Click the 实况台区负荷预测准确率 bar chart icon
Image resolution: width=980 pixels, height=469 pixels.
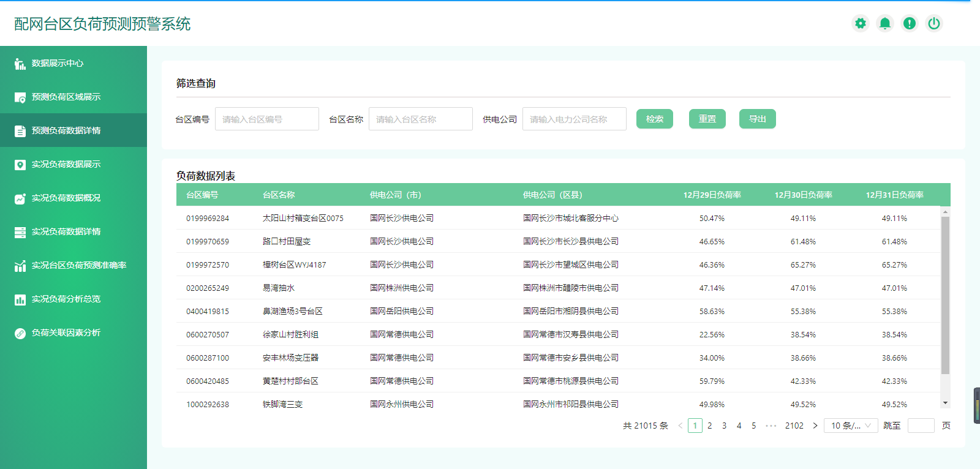click(20, 266)
